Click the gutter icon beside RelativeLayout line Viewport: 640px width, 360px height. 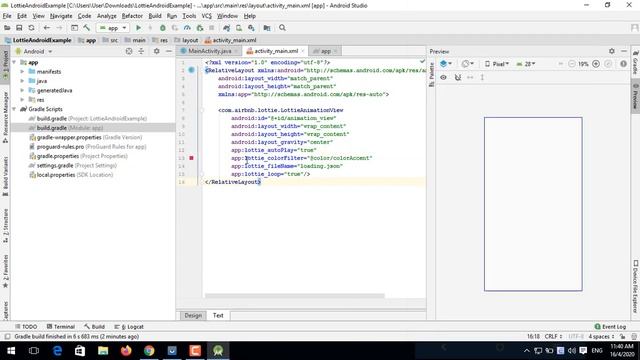point(191,70)
